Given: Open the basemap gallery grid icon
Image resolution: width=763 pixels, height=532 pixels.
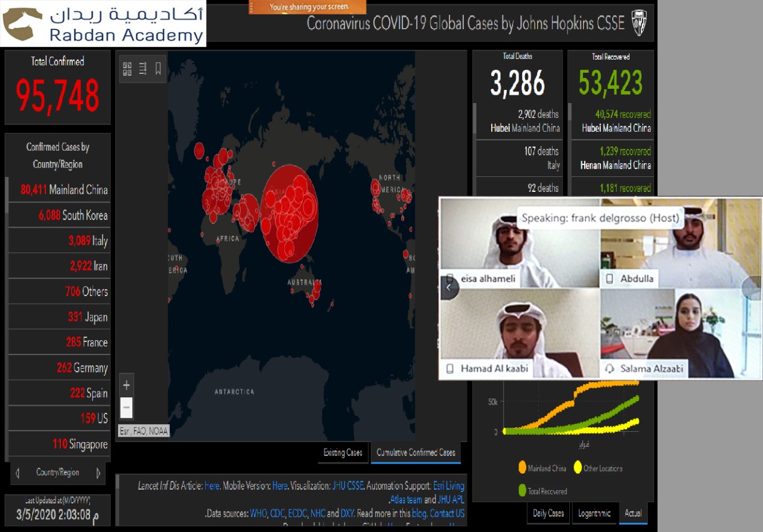Looking at the screenshot, I should [x=127, y=69].
